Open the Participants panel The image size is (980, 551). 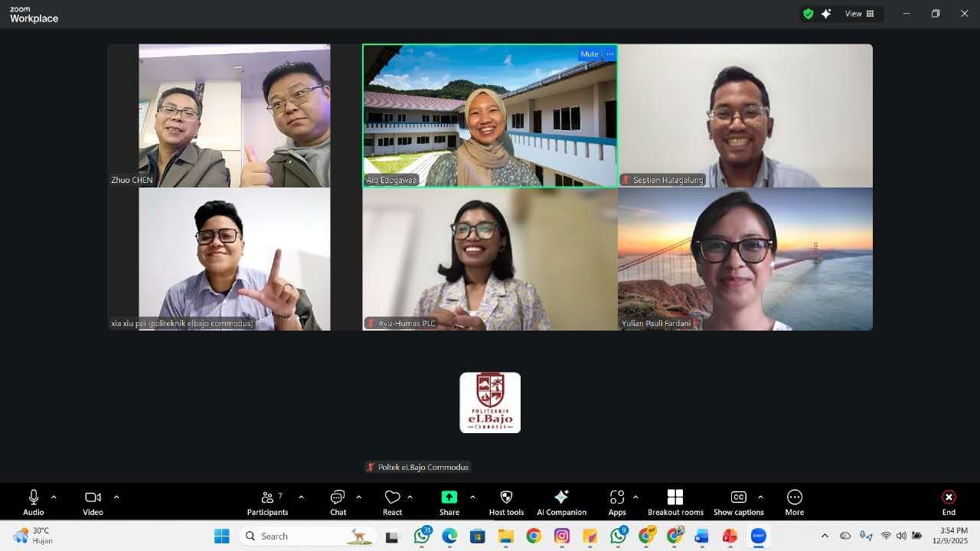coord(267,502)
